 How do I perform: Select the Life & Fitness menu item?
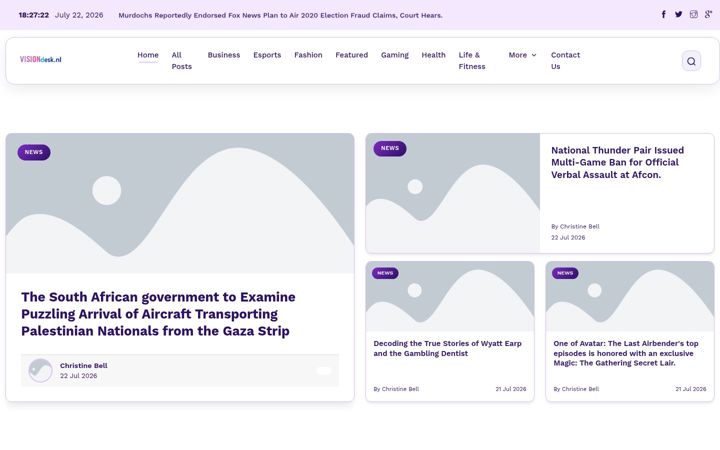tap(472, 61)
